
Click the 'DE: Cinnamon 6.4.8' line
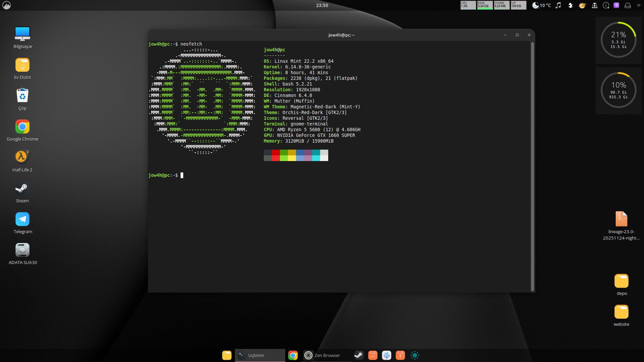pos(288,95)
